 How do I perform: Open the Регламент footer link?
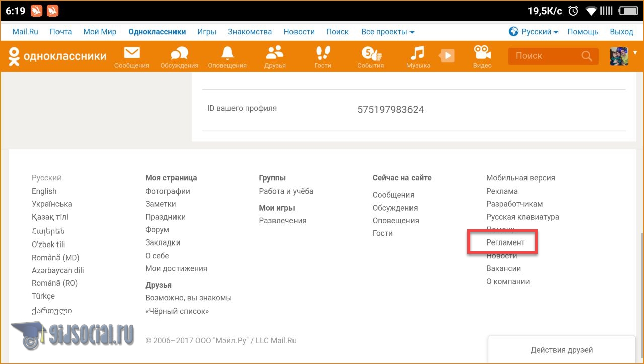(505, 242)
